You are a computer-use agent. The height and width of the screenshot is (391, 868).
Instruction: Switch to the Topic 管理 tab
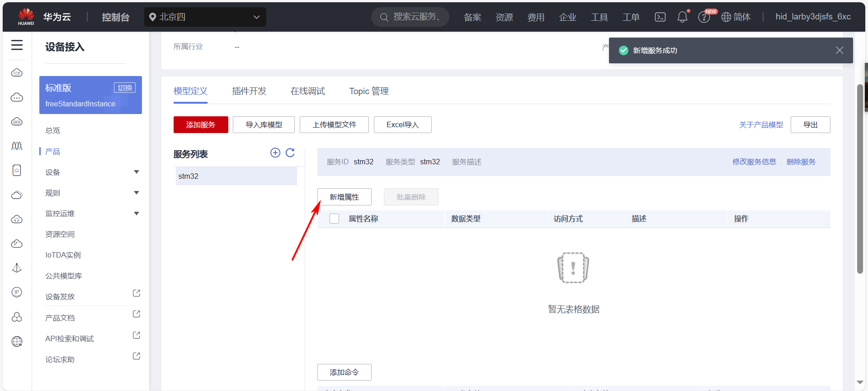369,91
